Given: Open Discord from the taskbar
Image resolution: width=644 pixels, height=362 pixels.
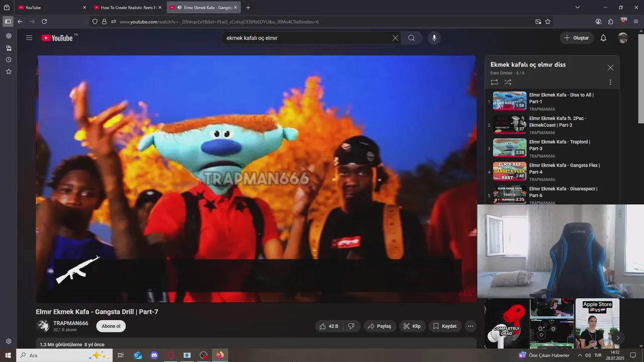Looking at the screenshot, I should pos(154,355).
